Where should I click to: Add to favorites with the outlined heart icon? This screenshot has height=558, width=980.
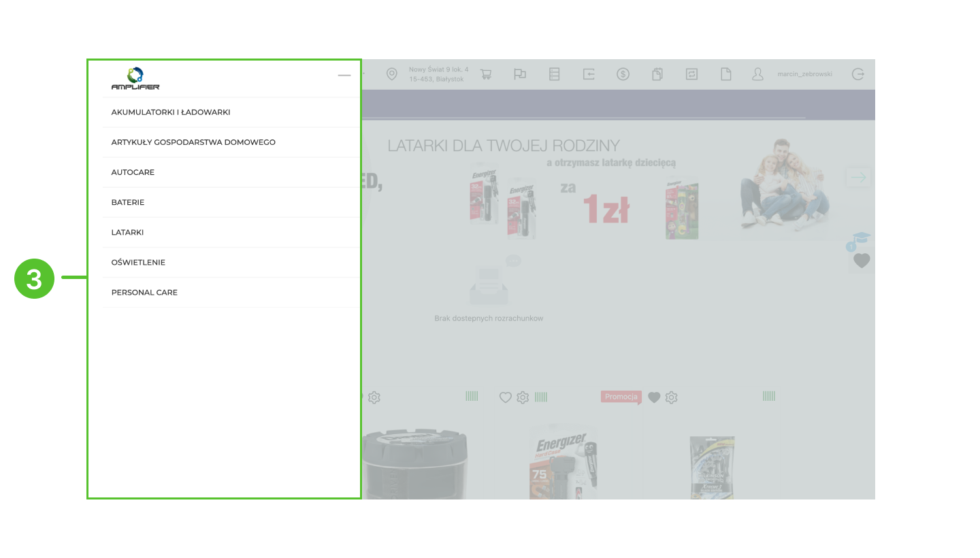tap(505, 397)
